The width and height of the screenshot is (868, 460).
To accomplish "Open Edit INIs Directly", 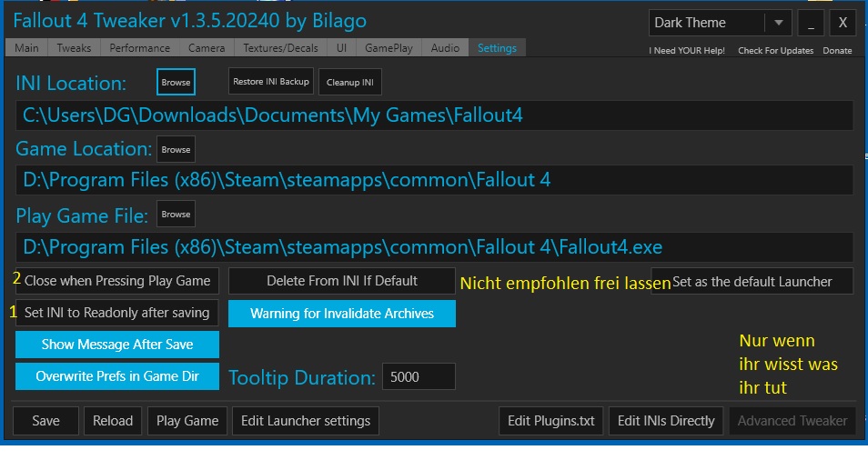I will (666, 421).
